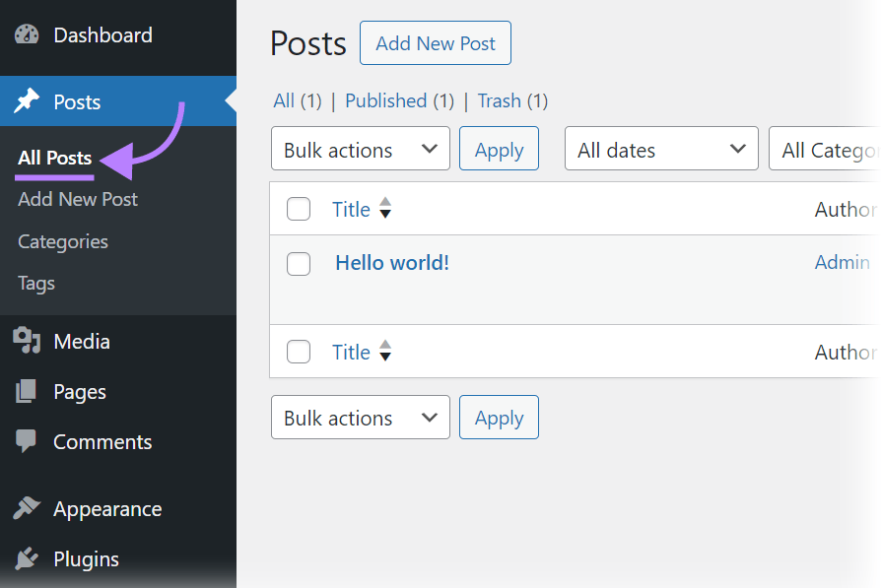Check the select-all box in table footer
The height and width of the screenshot is (588, 881).
[x=299, y=352]
